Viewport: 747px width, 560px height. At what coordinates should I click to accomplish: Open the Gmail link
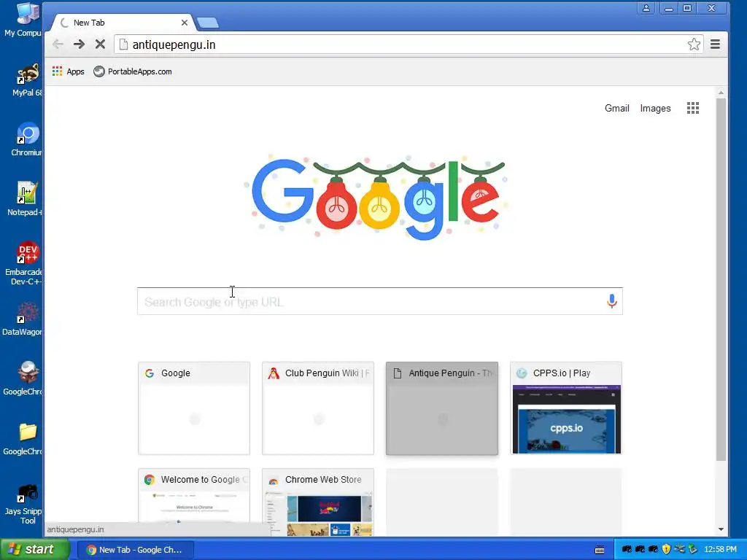(x=617, y=108)
